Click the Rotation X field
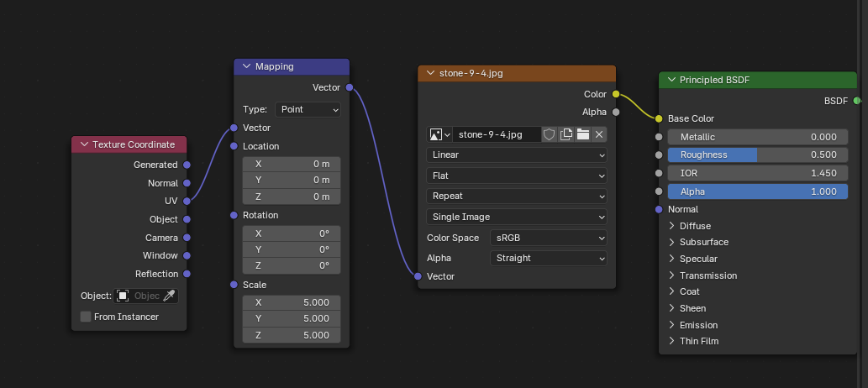Screen dimensions: 868x388 tap(292, 233)
